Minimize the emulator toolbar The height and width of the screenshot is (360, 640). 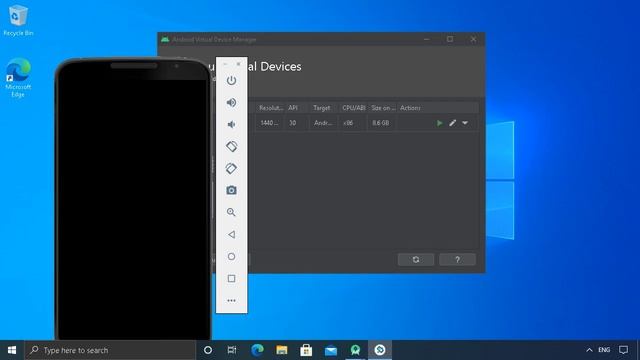(x=225, y=64)
